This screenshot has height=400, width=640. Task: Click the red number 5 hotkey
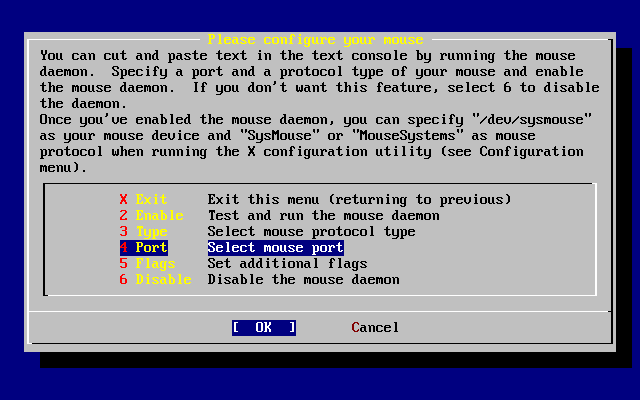pos(124,263)
